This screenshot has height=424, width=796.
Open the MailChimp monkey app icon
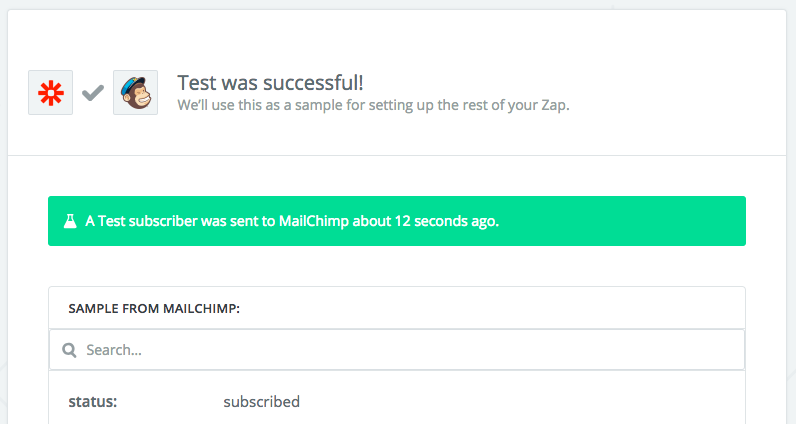[x=136, y=92]
